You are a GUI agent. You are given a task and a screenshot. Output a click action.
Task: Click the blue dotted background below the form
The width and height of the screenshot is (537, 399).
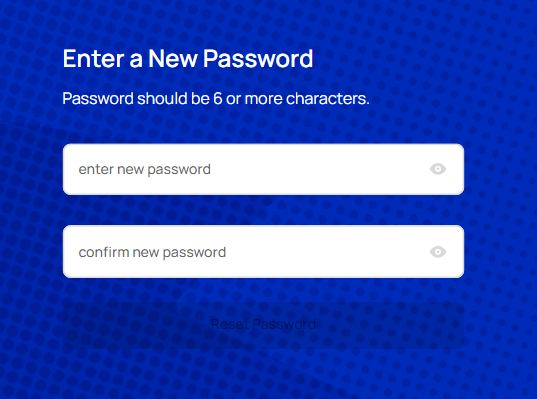263,375
